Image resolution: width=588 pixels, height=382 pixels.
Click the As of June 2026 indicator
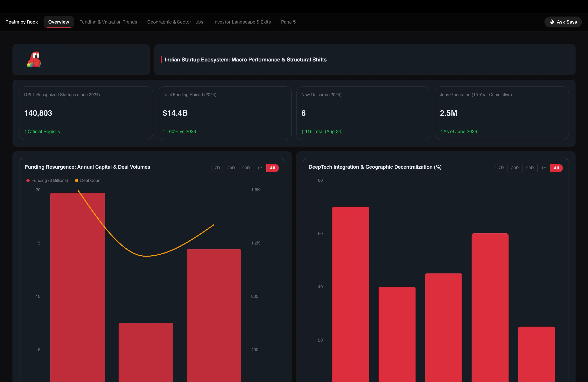[x=458, y=132]
